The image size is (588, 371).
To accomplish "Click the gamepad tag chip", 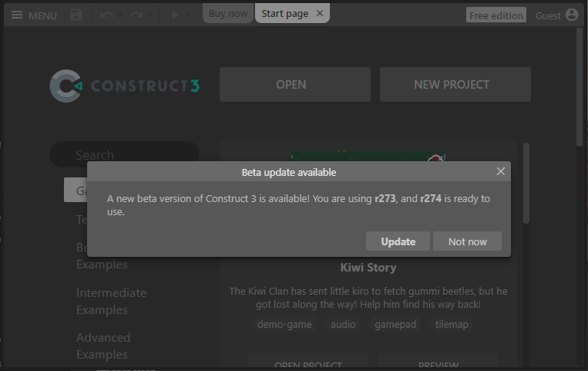I will pos(395,324).
